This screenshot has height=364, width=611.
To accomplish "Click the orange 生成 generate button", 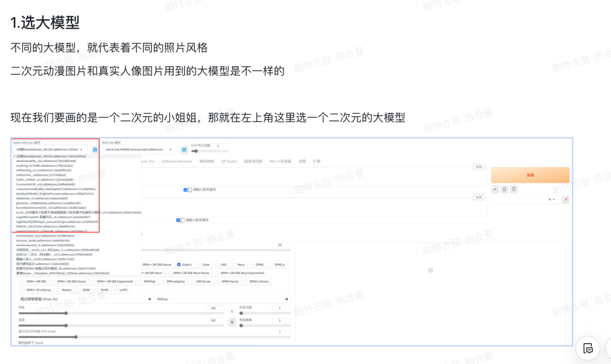I will [530, 175].
